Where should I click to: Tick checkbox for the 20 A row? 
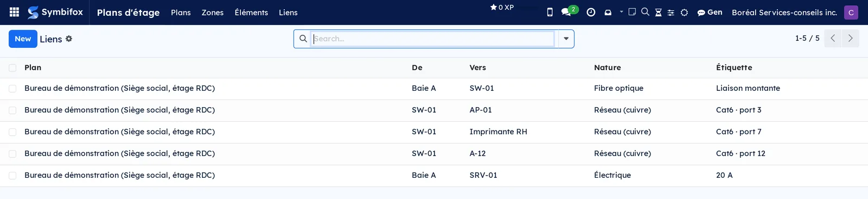point(12,176)
